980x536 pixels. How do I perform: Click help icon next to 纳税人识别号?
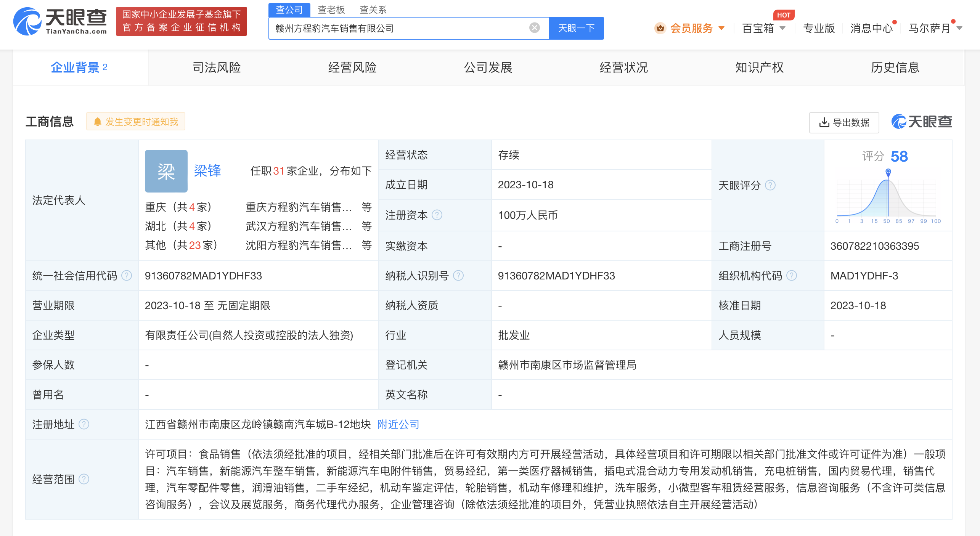tap(458, 275)
